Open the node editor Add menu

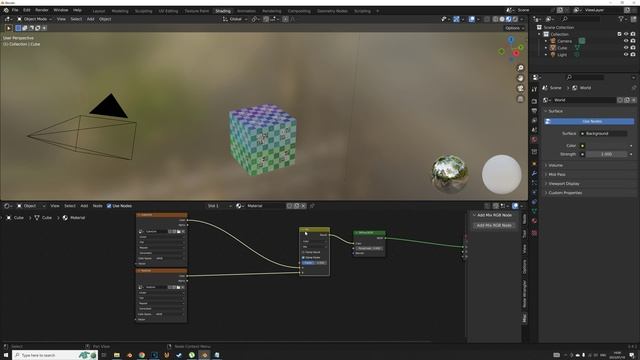[x=84, y=206]
